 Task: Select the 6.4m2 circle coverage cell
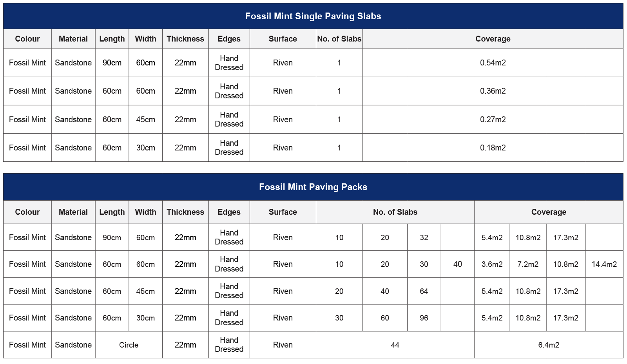(549, 345)
